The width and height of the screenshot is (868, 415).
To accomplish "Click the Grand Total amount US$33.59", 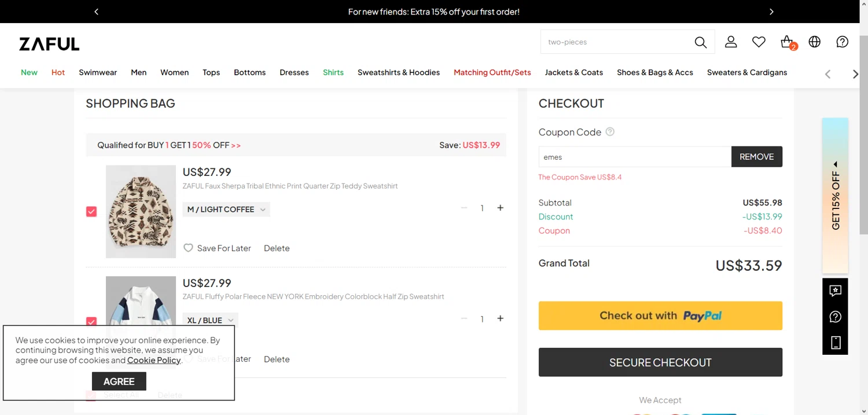I will [749, 266].
